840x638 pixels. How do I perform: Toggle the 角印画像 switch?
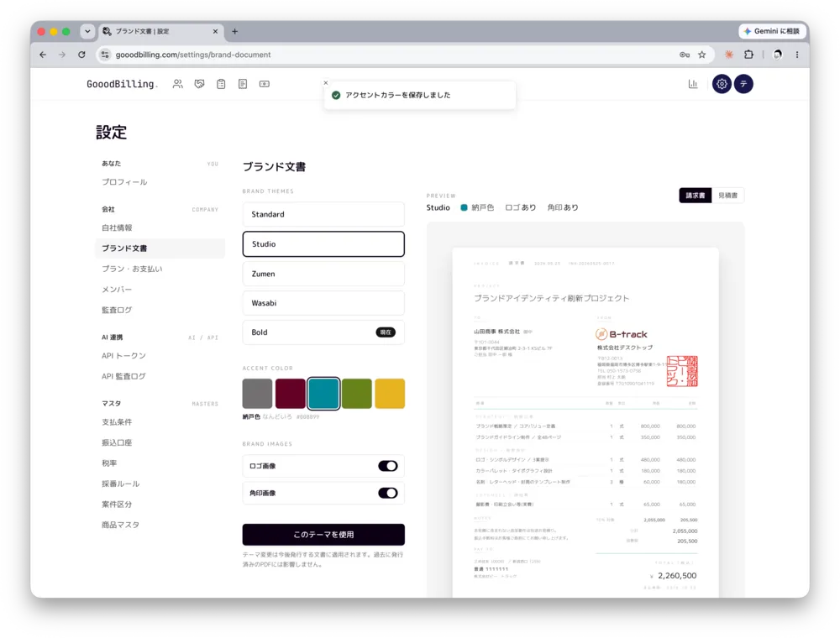[388, 493]
